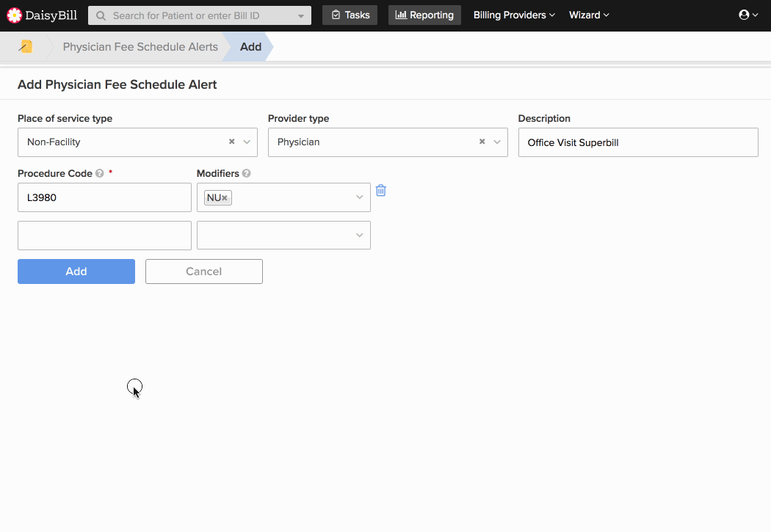771x532 pixels.
Task: Open the Wizard menu
Action: click(x=589, y=15)
